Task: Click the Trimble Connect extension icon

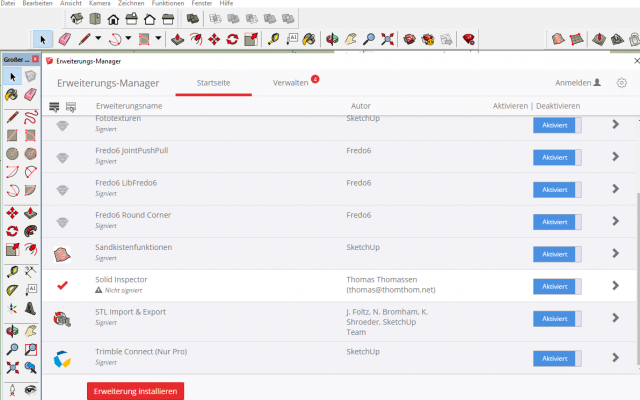Action: tap(62, 357)
